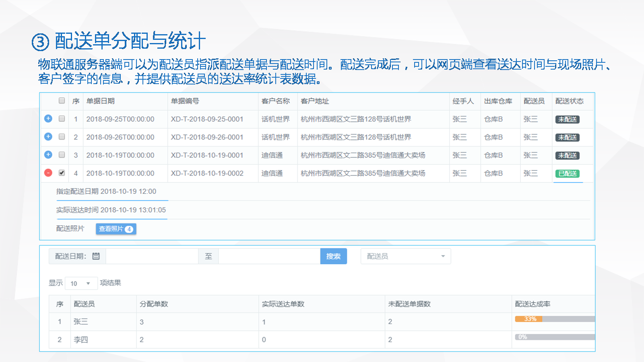
Task: Click the 未配送 badge in row 3
Action: coord(567,156)
